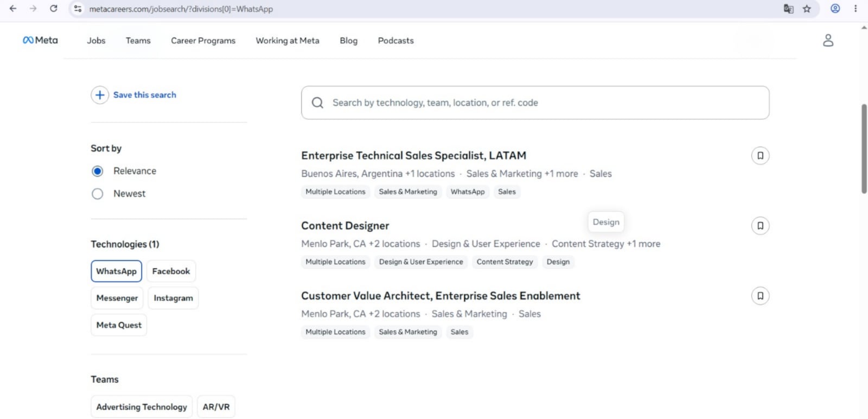
Task: Click the Sales tag on Customer Value Architect
Action: pyautogui.click(x=459, y=332)
